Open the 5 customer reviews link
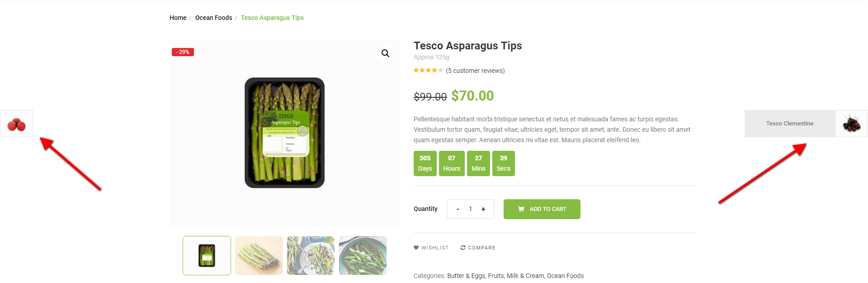The width and height of the screenshot is (868, 283). point(475,71)
